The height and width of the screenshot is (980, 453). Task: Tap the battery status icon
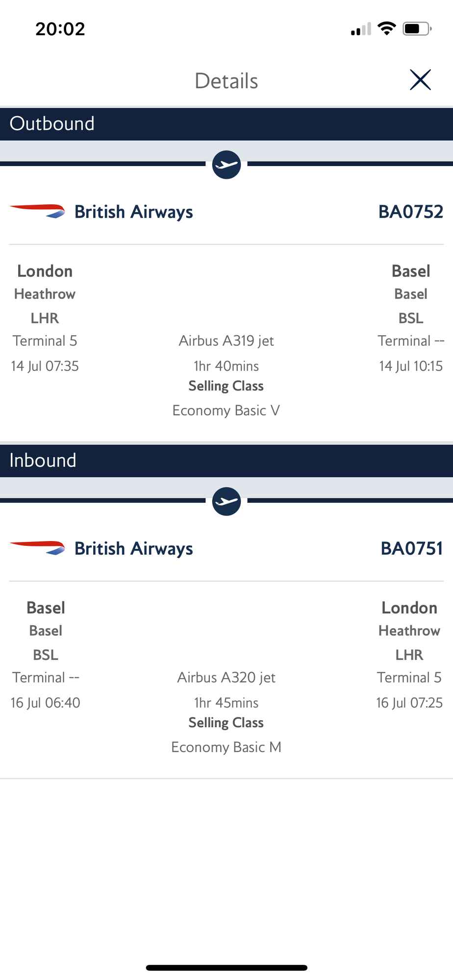[417, 29]
